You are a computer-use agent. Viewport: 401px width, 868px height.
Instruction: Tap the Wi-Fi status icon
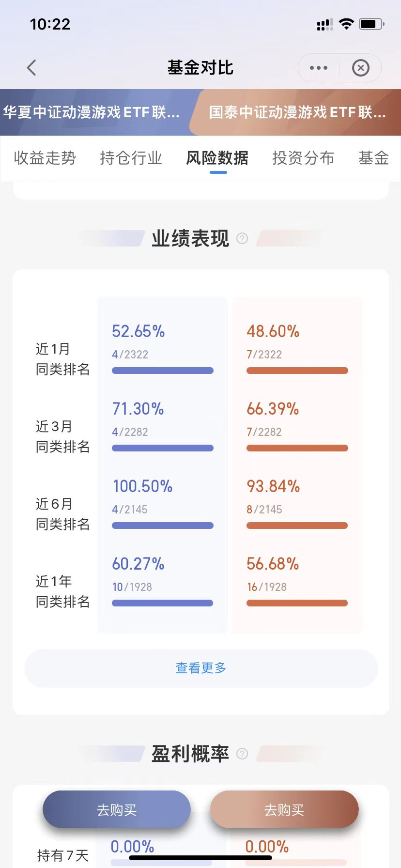click(x=346, y=24)
